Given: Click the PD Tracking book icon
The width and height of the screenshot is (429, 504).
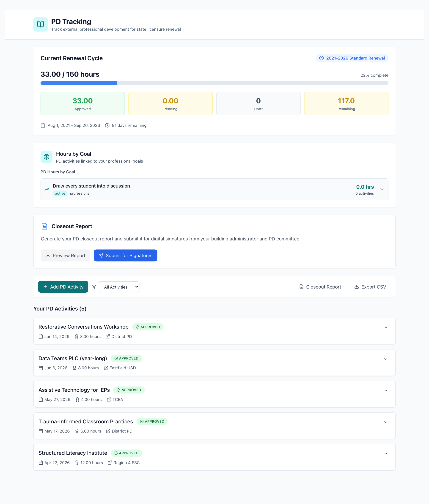Looking at the screenshot, I should click(40, 24).
